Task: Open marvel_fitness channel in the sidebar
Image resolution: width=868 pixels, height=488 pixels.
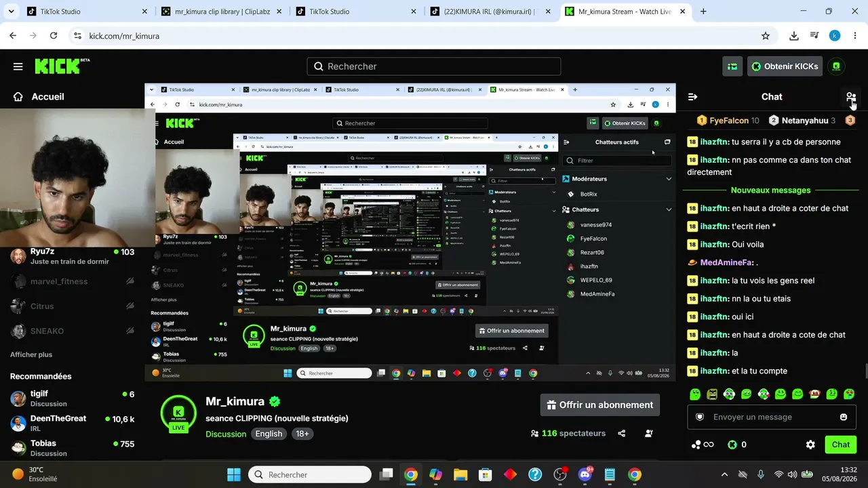Action: 72,281
